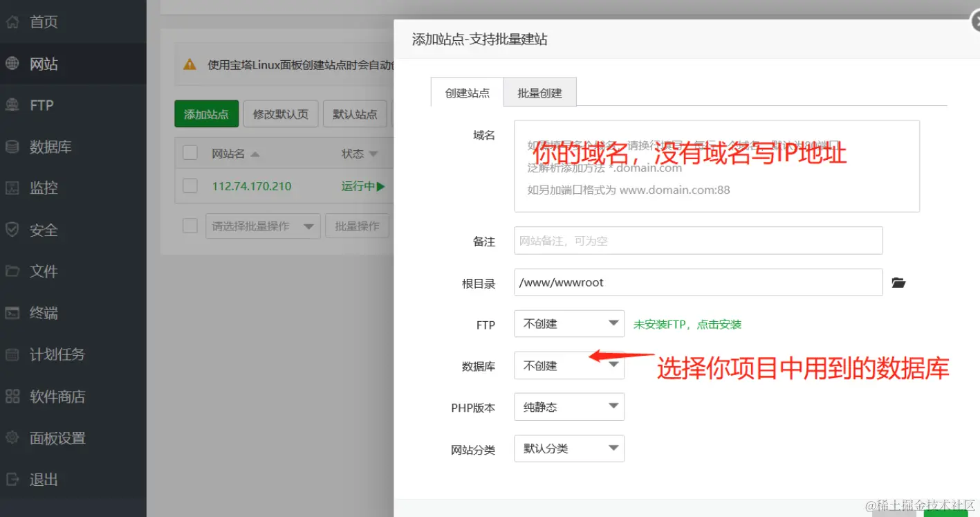Browse root directory with folder icon
This screenshot has width=980, height=517.
898,282
